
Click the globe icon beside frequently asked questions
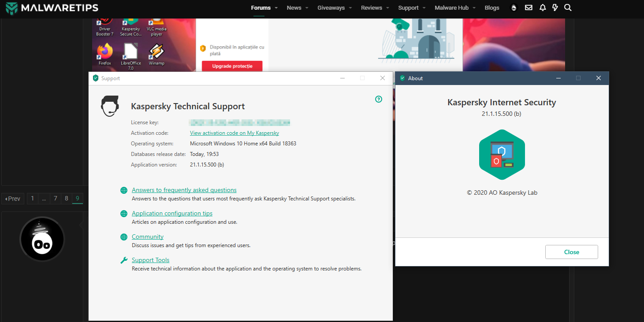tap(124, 190)
